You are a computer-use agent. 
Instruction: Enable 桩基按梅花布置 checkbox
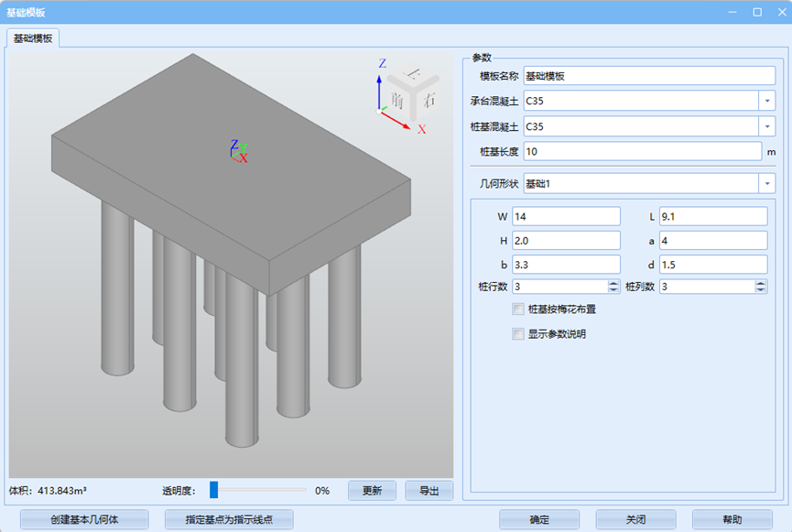click(518, 309)
